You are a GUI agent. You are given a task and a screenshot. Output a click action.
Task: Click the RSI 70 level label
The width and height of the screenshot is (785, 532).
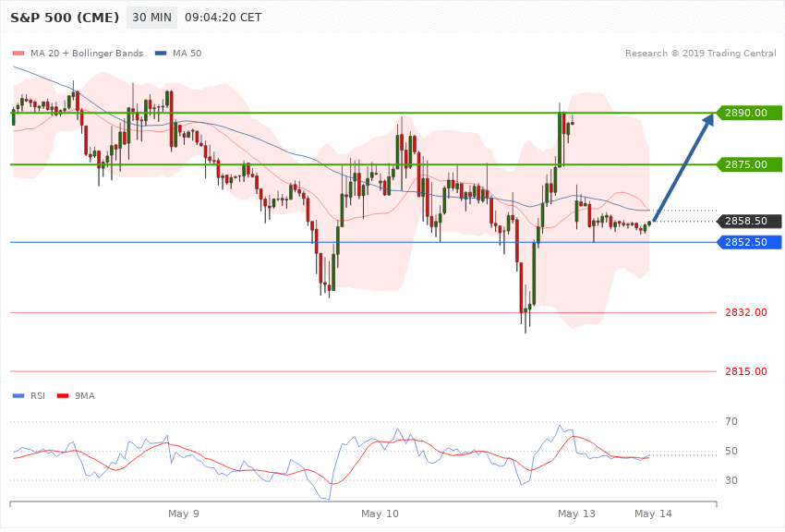pos(731,421)
